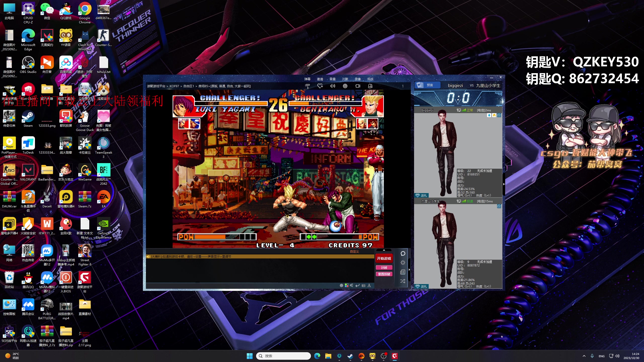
Task: Click the yellow home icon on bigqiezi panel
Action: pos(494,115)
